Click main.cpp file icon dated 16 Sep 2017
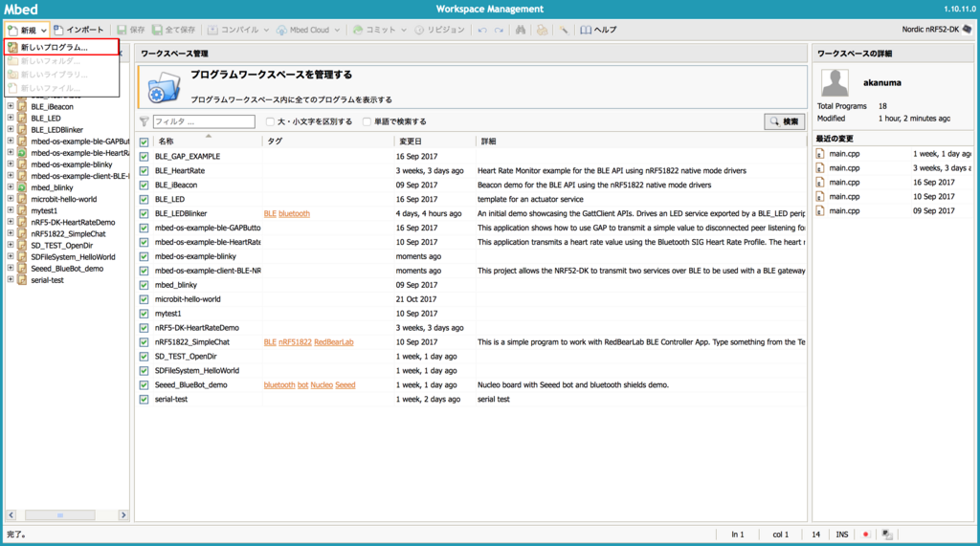The width and height of the screenshot is (980, 546). tap(820, 183)
